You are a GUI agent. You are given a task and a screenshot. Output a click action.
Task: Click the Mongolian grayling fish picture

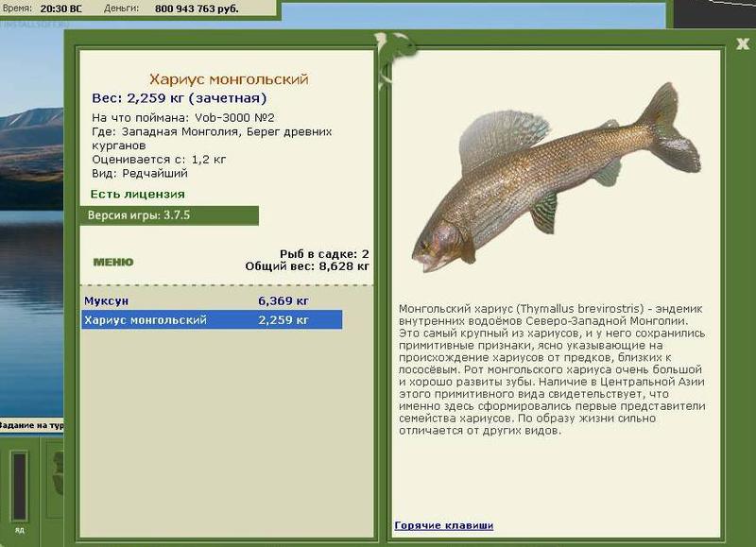555,177
